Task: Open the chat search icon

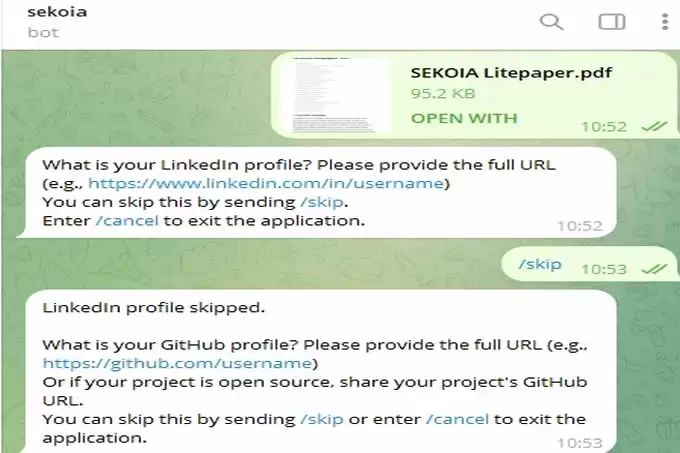Action: pos(551,22)
